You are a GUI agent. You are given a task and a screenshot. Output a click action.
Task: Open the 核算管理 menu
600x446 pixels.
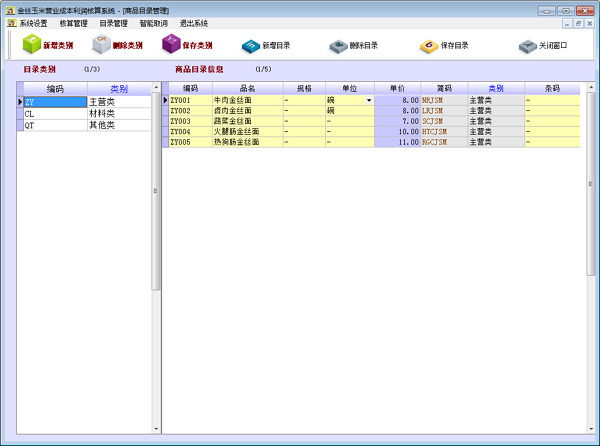(73, 24)
